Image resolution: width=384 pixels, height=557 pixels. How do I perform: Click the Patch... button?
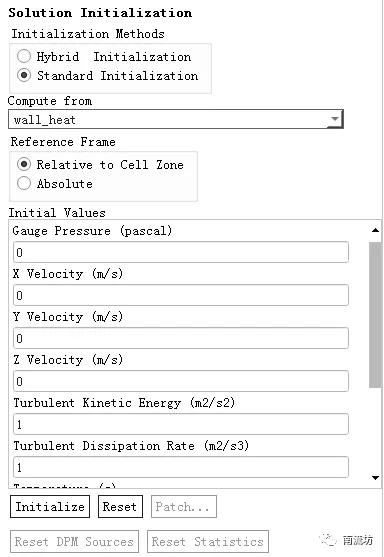[184, 507]
